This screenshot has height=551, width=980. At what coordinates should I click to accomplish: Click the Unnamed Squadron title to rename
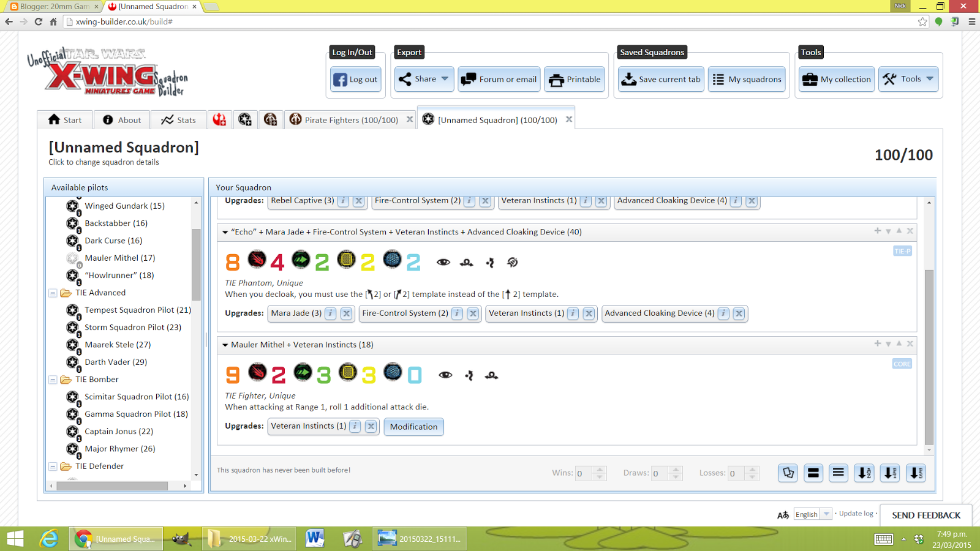tap(124, 148)
